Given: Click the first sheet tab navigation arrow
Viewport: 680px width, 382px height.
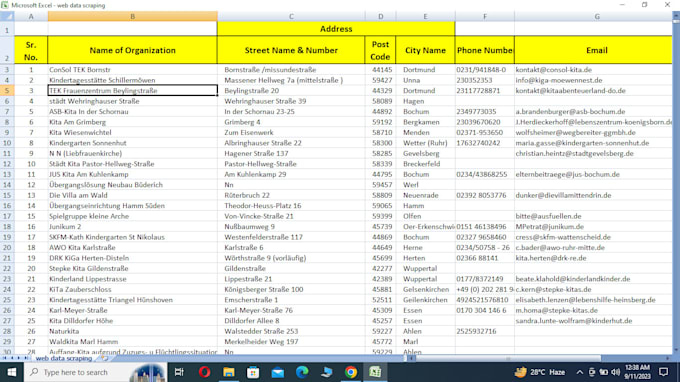Looking at the screenshot, I should (x=5, y=358).
